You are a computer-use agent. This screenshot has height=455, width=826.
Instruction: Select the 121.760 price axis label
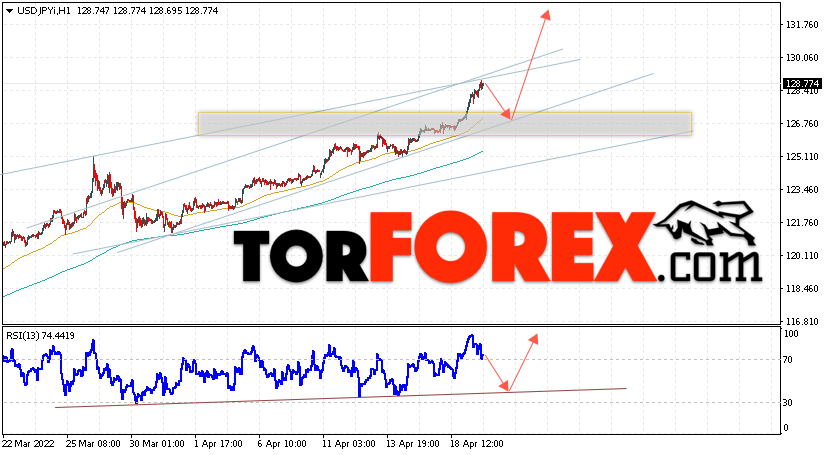click(802, 223)
